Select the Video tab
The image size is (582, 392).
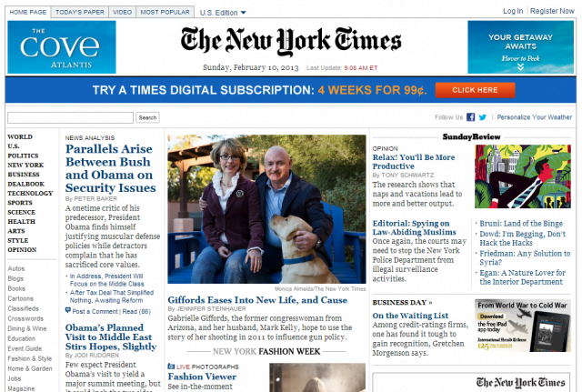click(122, 12)
